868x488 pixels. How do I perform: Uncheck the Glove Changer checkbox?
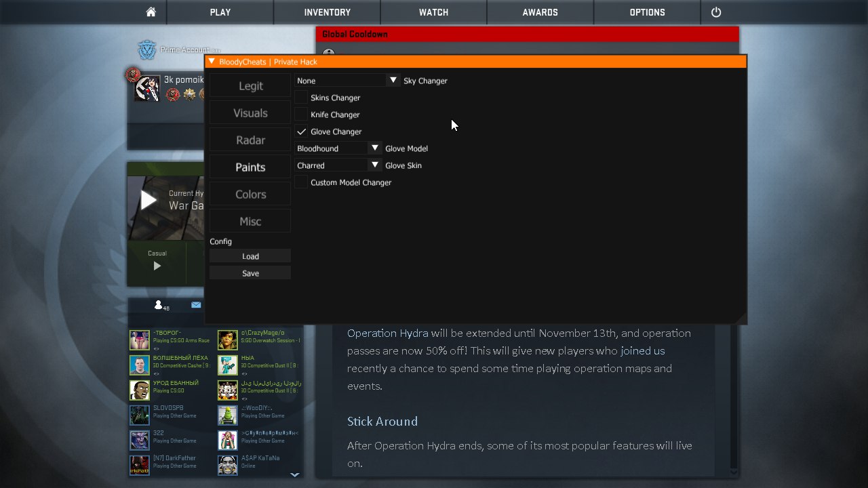(302, 131)
